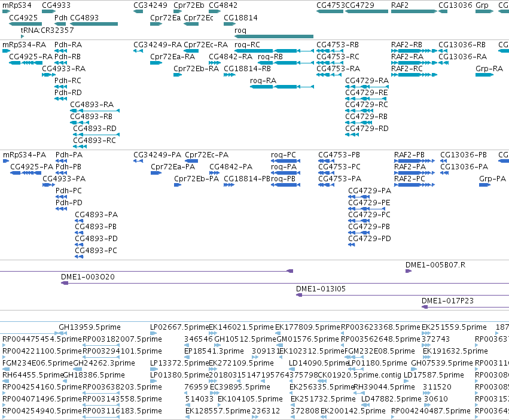The height and width of the screenshot is (420, 509).
Task: Select the roq gene glyph
Action: [274, 36]
